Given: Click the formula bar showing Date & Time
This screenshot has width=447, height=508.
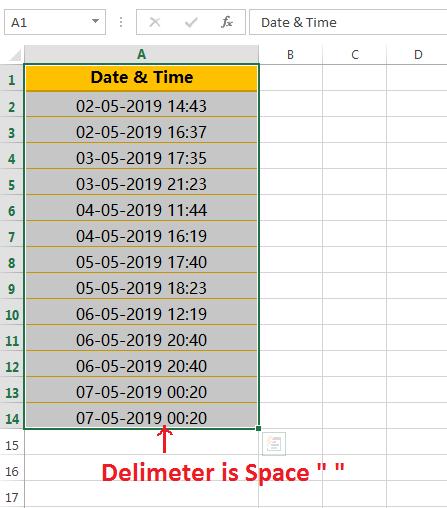Looking at the screenshot, I should [x=348, y=22].
